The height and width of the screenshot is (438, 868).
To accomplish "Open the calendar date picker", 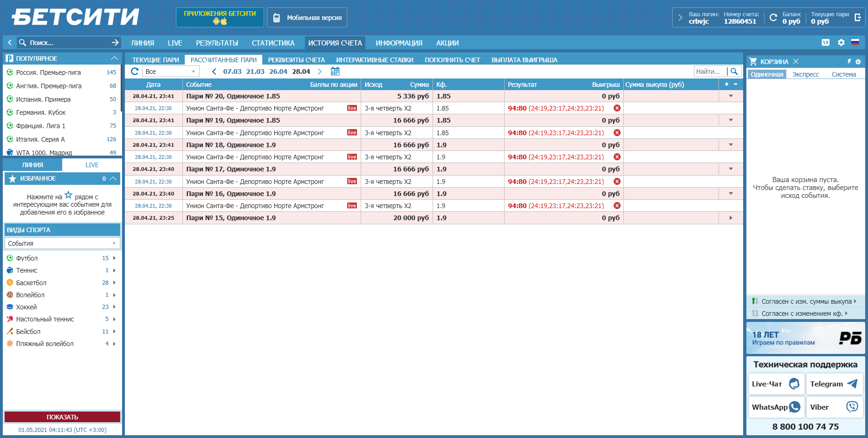I will click(335, 72).
